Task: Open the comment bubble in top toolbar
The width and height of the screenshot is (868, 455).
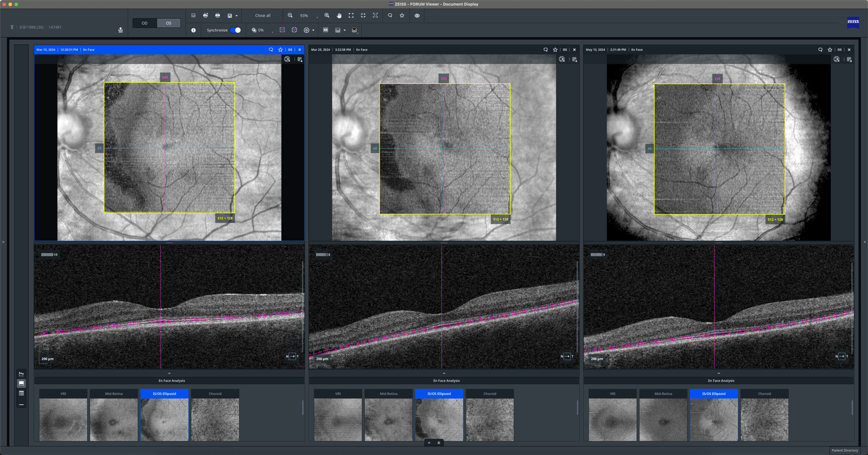Action: [390, 16]
